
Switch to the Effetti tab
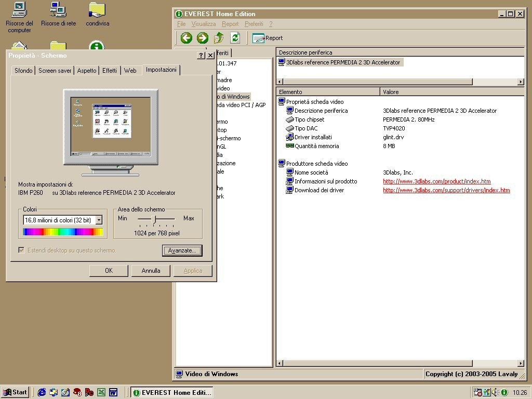(110, 70)
